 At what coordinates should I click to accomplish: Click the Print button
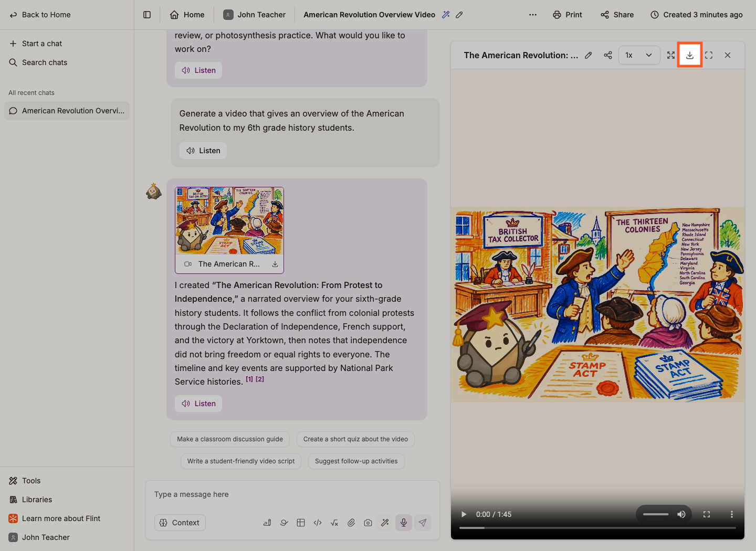(568, 15)
